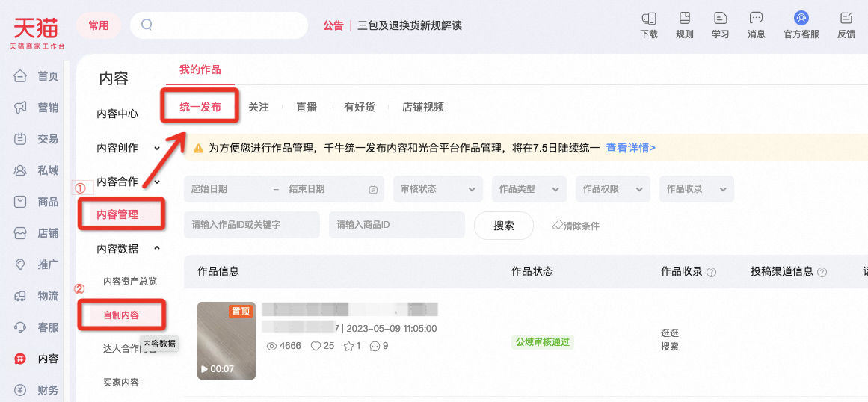Viewport: 868px width, 402px height.
Task: Open the 规则 rules icon
Action: (x=685, y=18)
